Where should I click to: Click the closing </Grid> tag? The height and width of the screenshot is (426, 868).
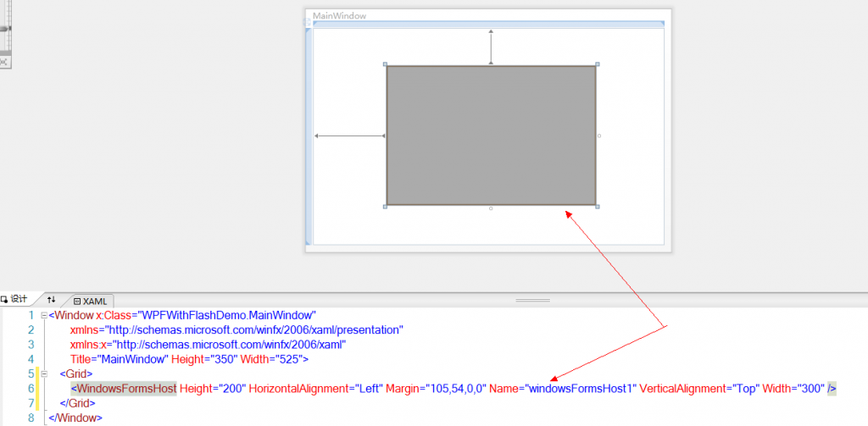click(x=78, y=403)
